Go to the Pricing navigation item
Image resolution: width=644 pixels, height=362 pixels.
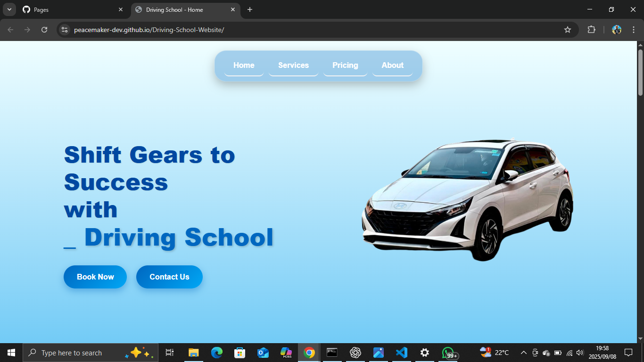(345, 66)
